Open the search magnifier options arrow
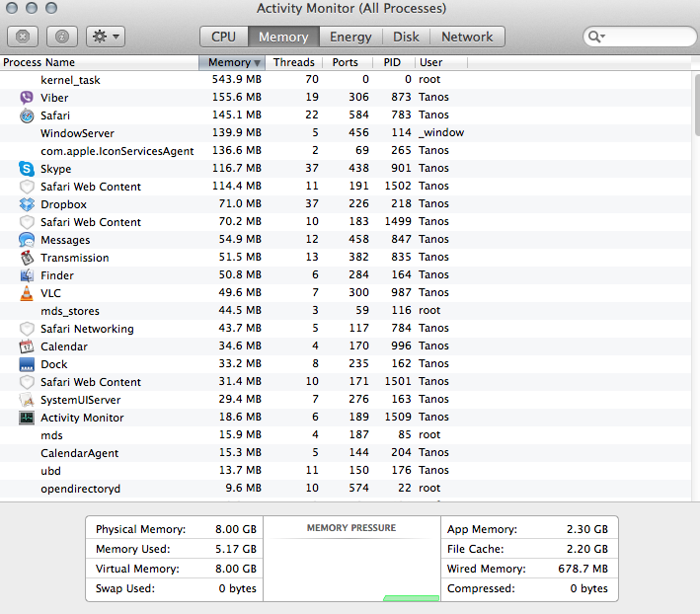This screenshot has width=700, height=614. (x=596, y=37)
